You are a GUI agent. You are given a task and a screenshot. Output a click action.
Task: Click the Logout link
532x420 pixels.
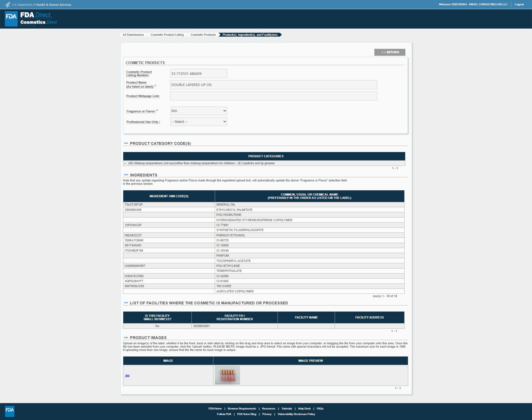519,4
